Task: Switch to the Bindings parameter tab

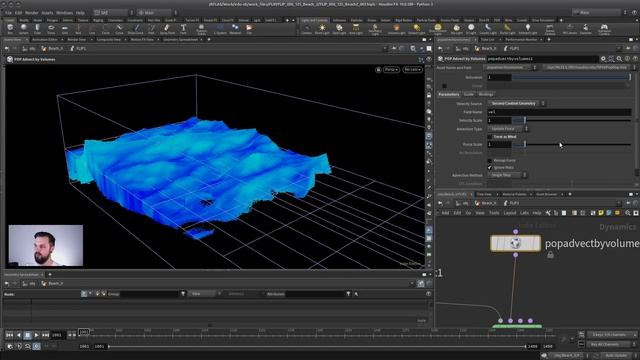Action: (485, 94)
